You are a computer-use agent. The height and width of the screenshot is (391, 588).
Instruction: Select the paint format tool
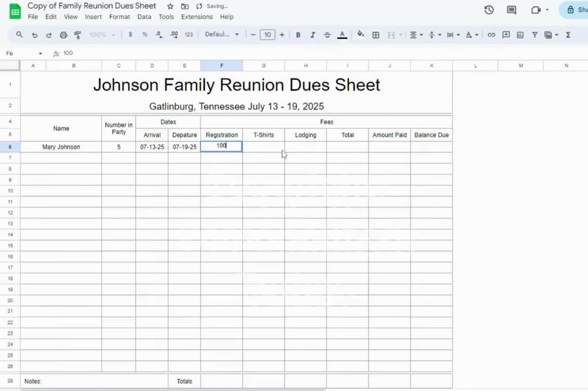pyautogui.click(x=78, y=34)
